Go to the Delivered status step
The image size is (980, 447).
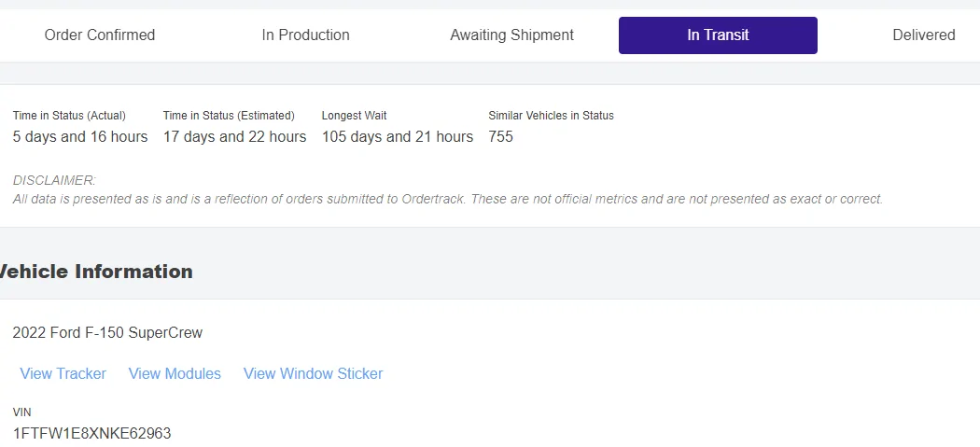point(923,35)
